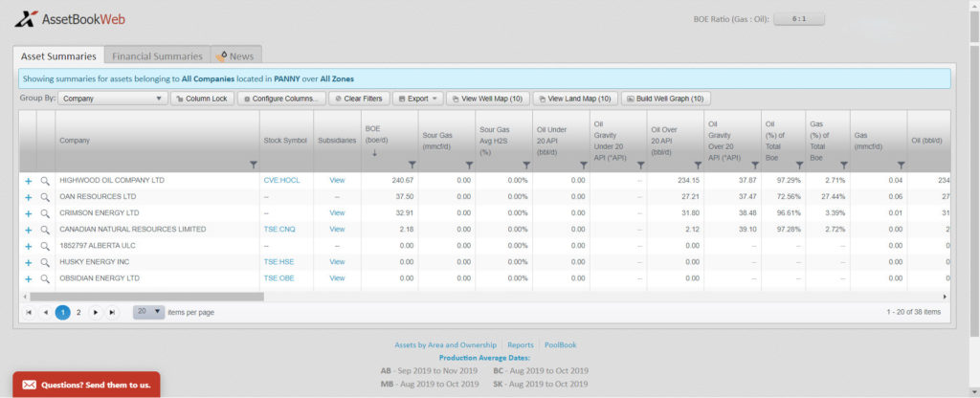The width and height of the screenshot is (980, 398).
Task: Expand the HIGHWOOD OIL COMPANY LTD row
Action: [x=28, y=181]
